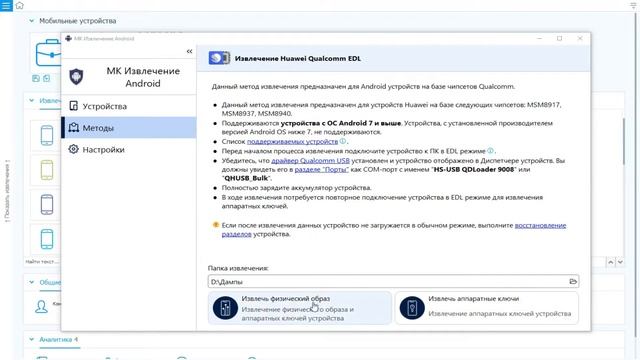This screenshot has width=640, height=360.
Task: Open the Общие tab label
Action: click(50, 282)
